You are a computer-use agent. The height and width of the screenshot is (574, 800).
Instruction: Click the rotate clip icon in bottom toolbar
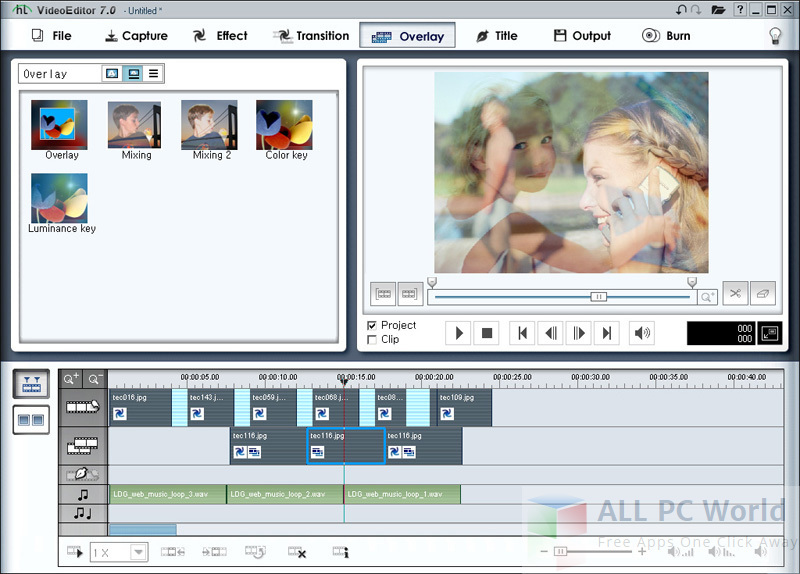coord(255,552)
